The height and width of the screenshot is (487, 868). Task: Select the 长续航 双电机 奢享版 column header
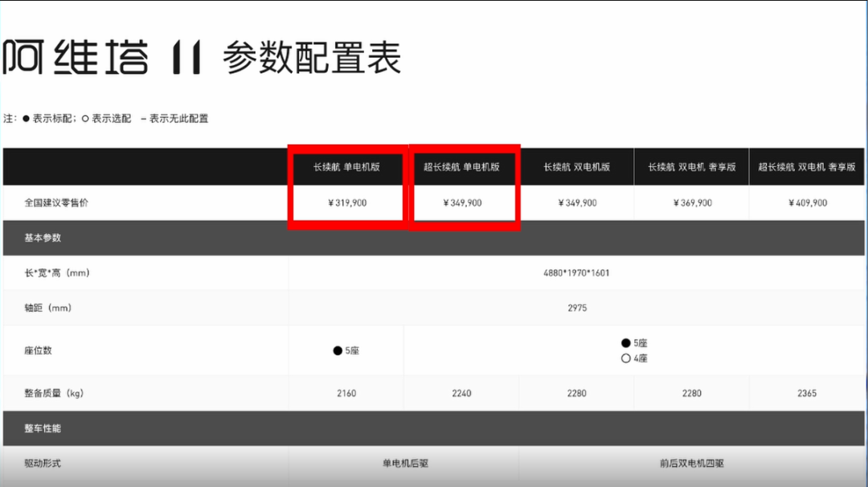pyautogui.click(x=692, y=166)
